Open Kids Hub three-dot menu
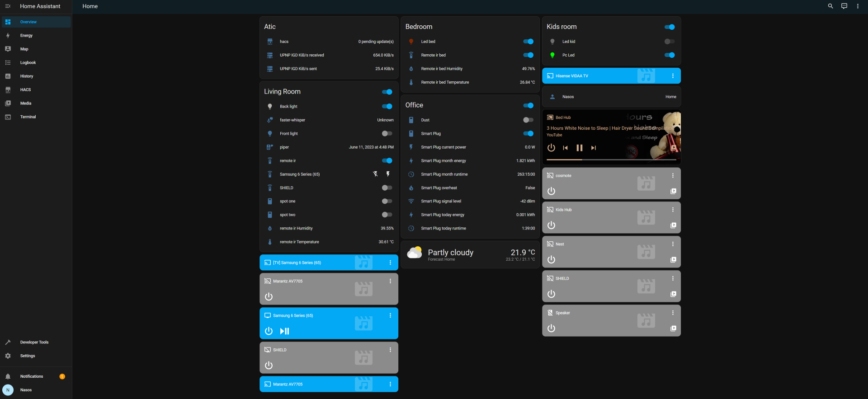Viewport: 868px width, 399px height. (673, 210)
